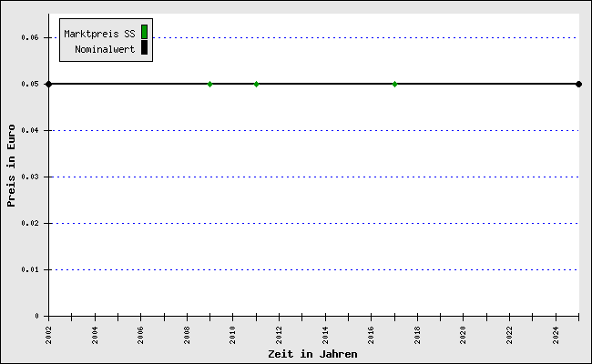
Task: Click the 0.06 y-axis label
Action: click(x=30, y=37)
